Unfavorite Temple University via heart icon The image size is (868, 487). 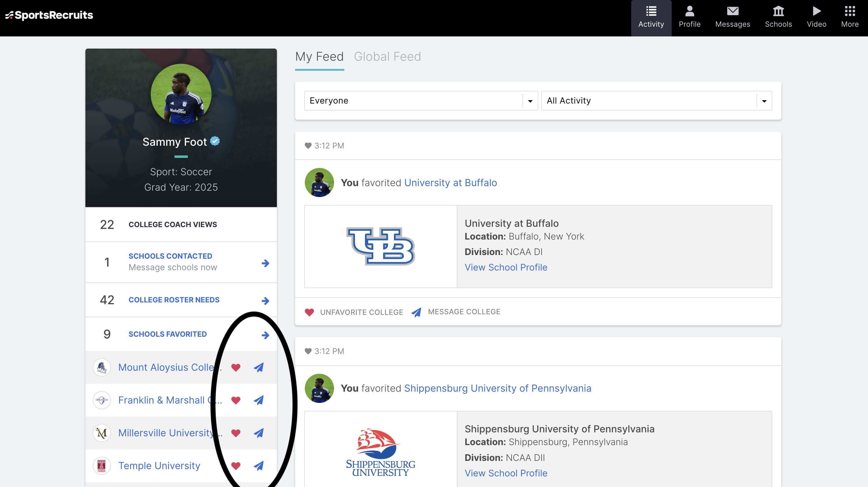pos(236,466)
